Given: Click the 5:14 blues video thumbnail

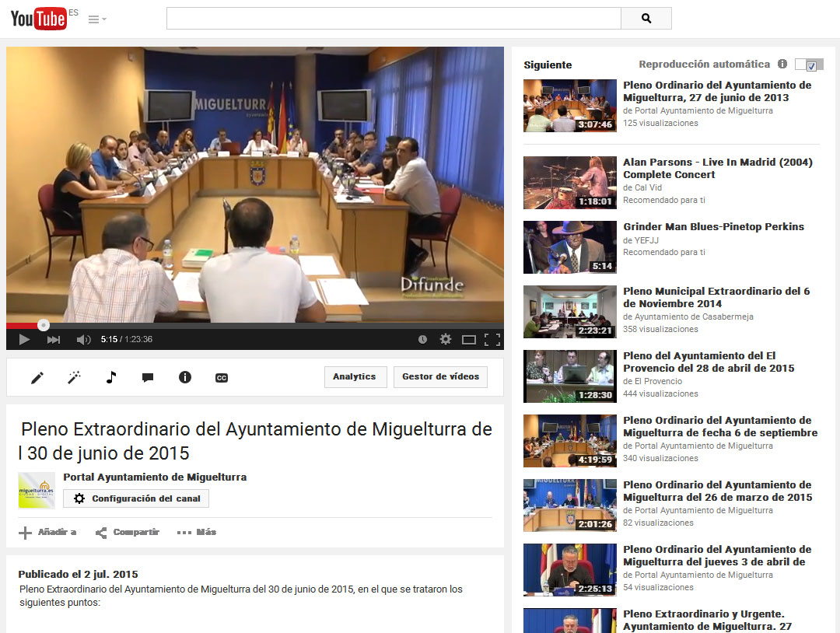Looking at the screenshot, I should pos(570,247).
